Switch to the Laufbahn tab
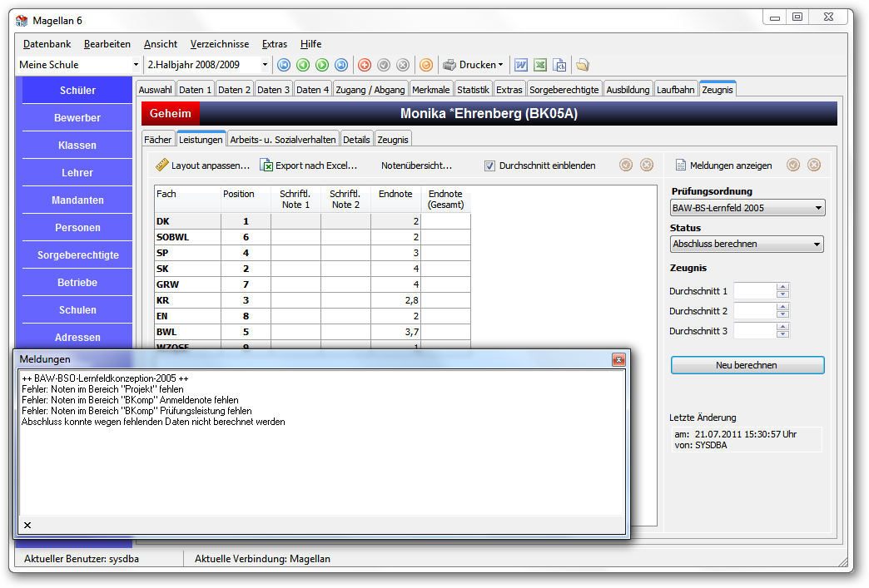 click(x=676, y=90)
